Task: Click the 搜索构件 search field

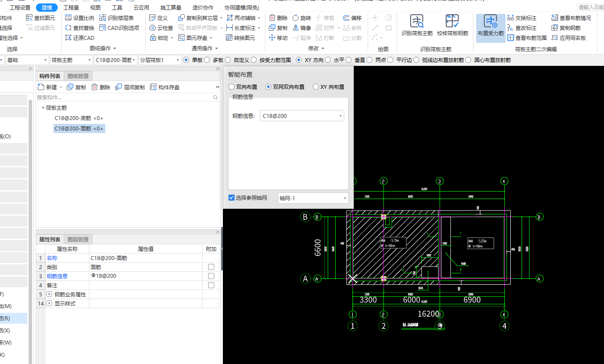Action: (x=128, y=97)
